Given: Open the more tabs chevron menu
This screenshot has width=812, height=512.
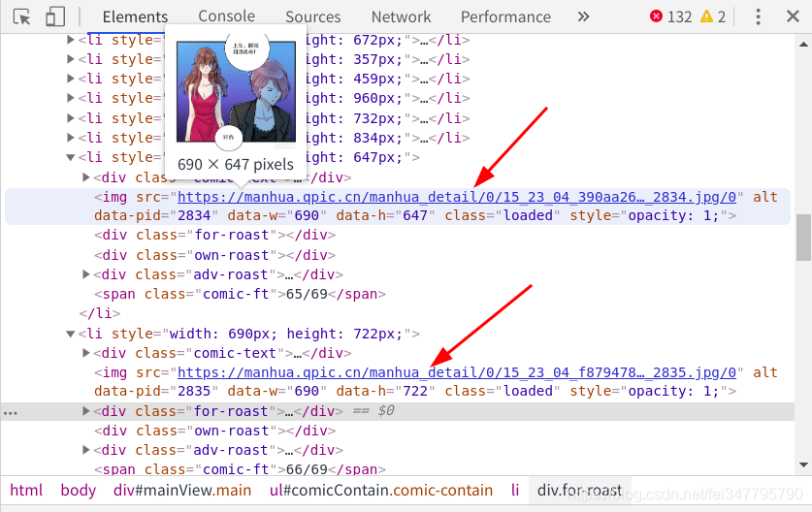Looking at the screenshot, I should pos(583,16).
